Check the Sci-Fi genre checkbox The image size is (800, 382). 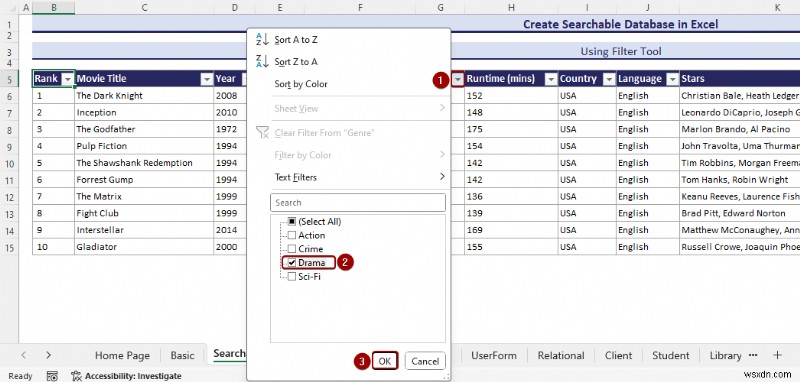292,276
